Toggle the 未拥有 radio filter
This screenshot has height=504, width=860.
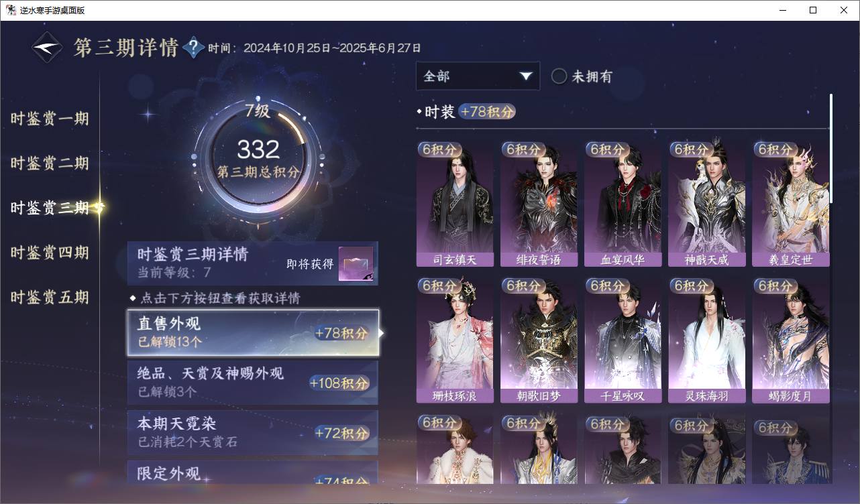[x=581, y=76]
